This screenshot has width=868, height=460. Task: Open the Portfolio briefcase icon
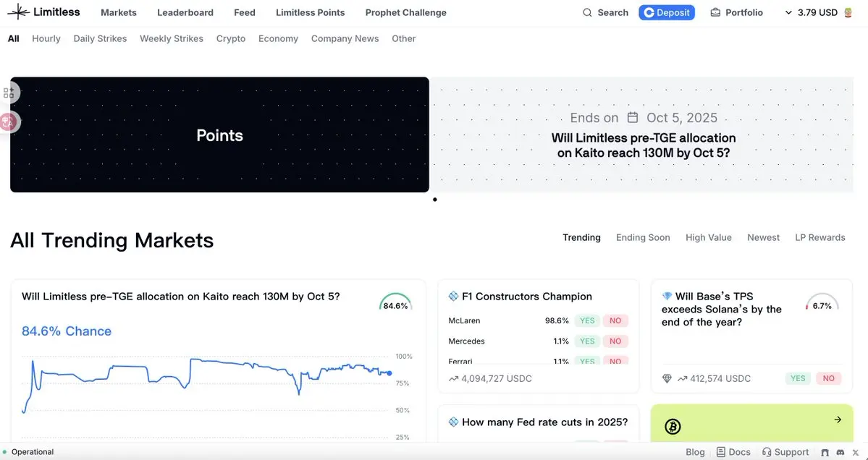[x=715, y=12]
